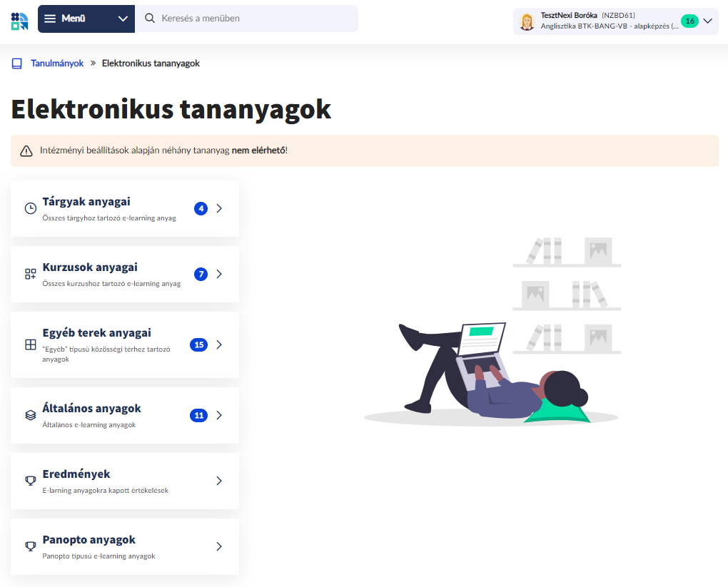
Task: Click the clock icon beside Tárgyak anyagai
Action: [x=30, y=208]
